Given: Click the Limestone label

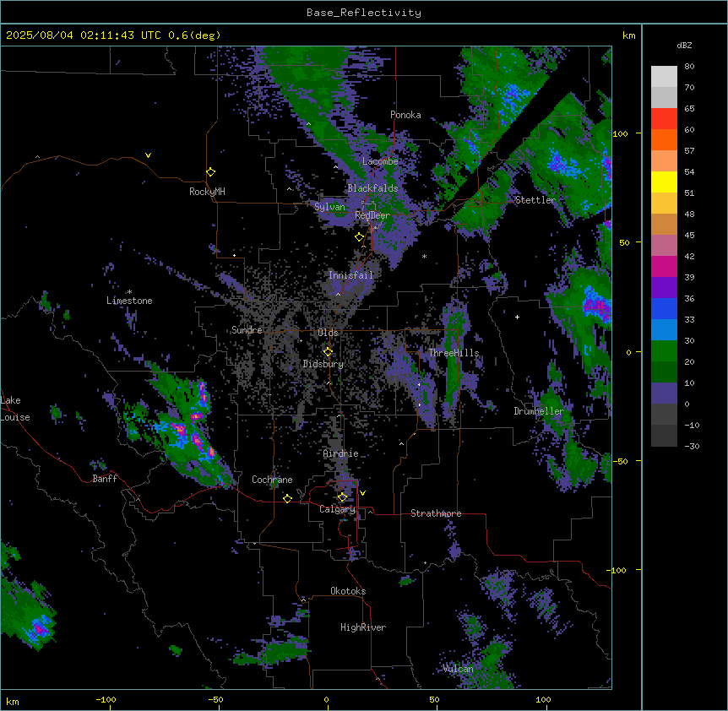Looking at the screenshot, I should (129, 301).
